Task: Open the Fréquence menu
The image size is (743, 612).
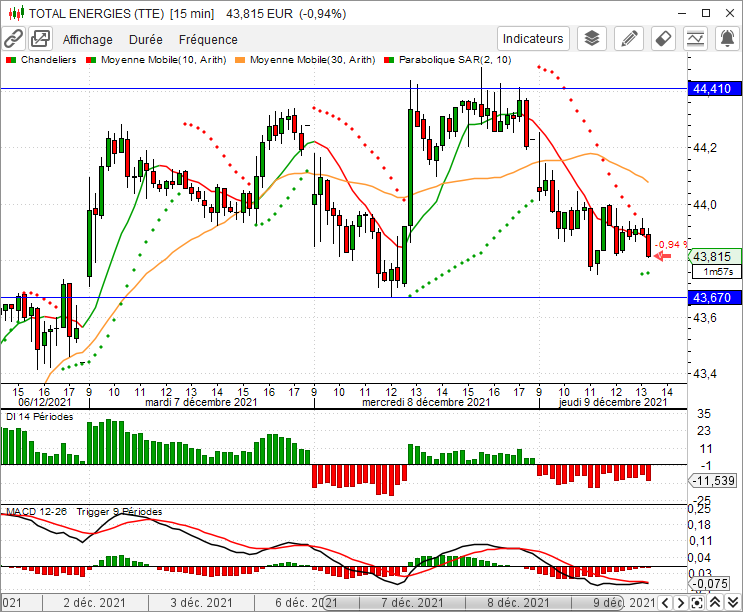Action: (x=208, y=40)
